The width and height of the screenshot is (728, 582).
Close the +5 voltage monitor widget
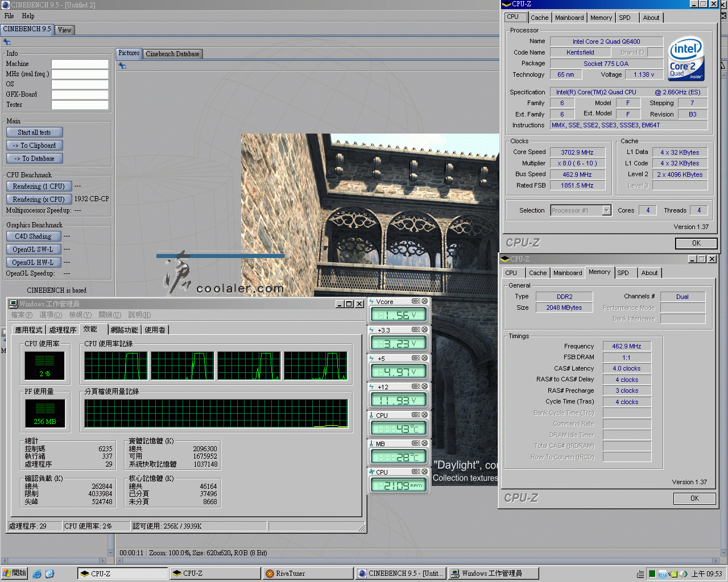tap(424, 358)
